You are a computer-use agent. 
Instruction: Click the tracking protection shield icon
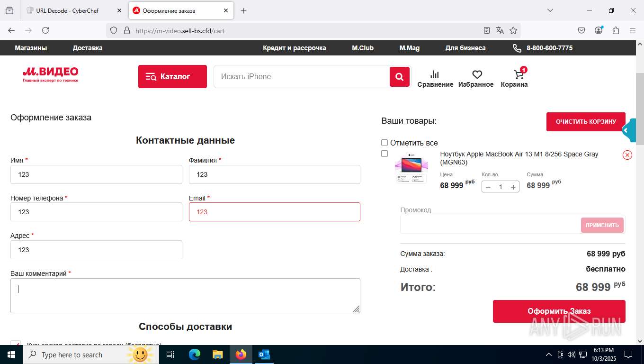114,30
